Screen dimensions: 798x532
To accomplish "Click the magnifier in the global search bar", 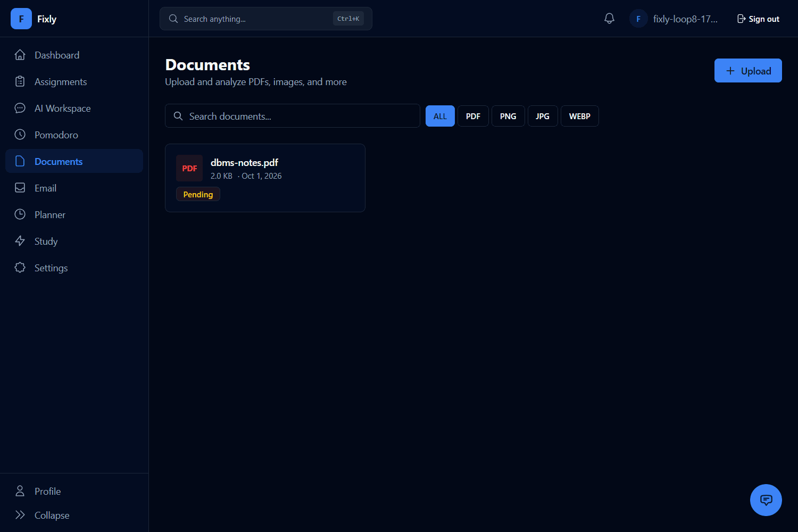I will [x=173, y=19].
